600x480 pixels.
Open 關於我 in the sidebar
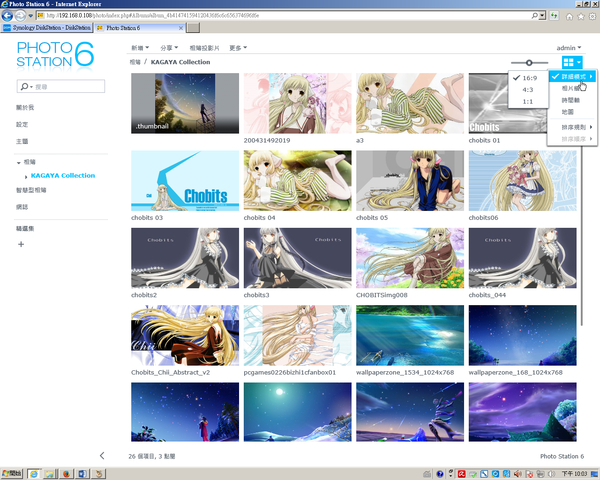pos(25,108)
